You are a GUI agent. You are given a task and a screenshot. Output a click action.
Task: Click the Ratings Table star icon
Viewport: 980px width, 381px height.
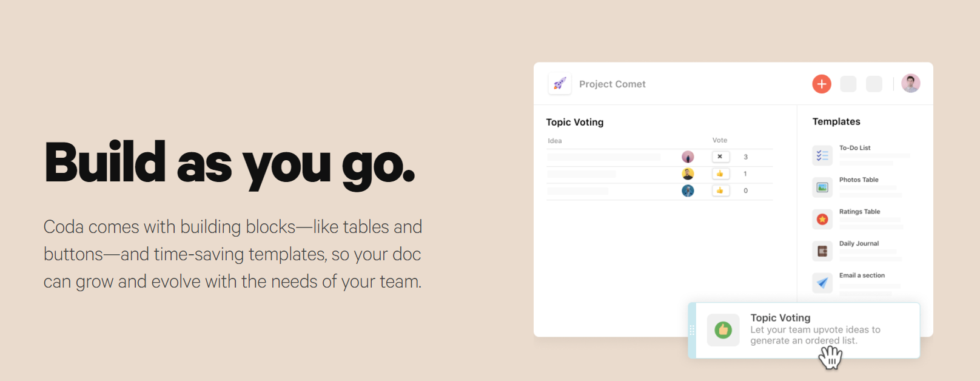click(x=822, y=219)
